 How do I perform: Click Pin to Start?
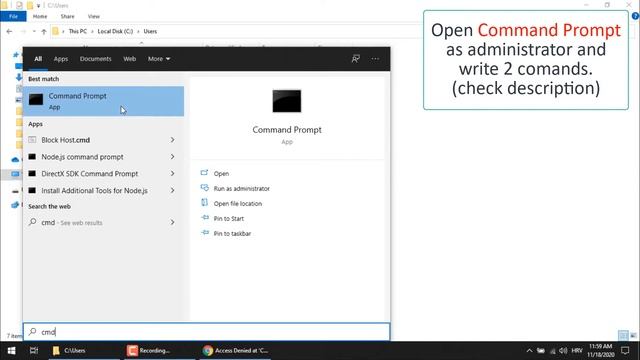pyautogui.click(x=229, y=219)
